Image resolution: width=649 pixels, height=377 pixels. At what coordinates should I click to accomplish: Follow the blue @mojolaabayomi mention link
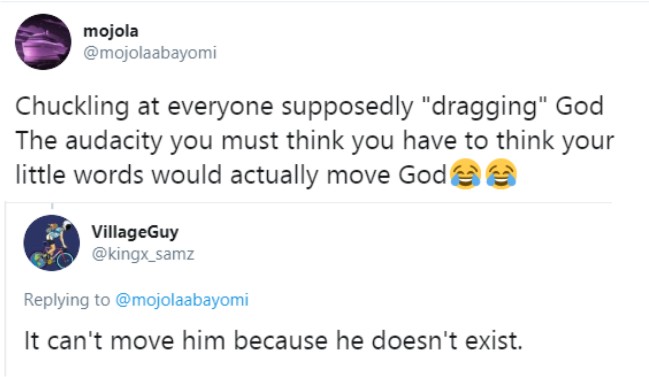click(182, 300)
